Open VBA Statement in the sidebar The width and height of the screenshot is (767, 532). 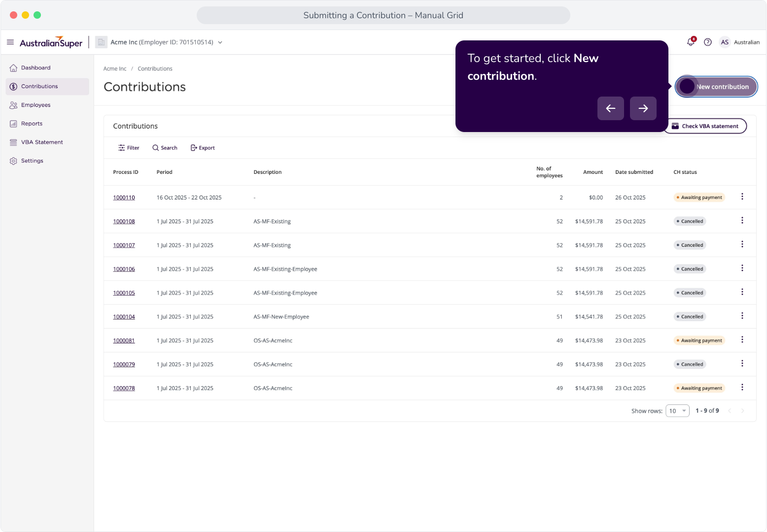47,142
